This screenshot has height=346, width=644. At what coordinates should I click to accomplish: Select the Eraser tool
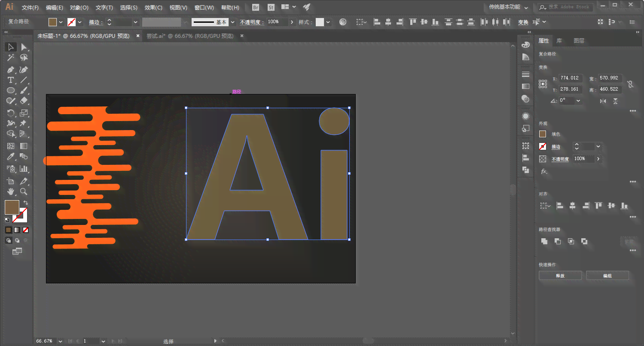coord(24,101)
